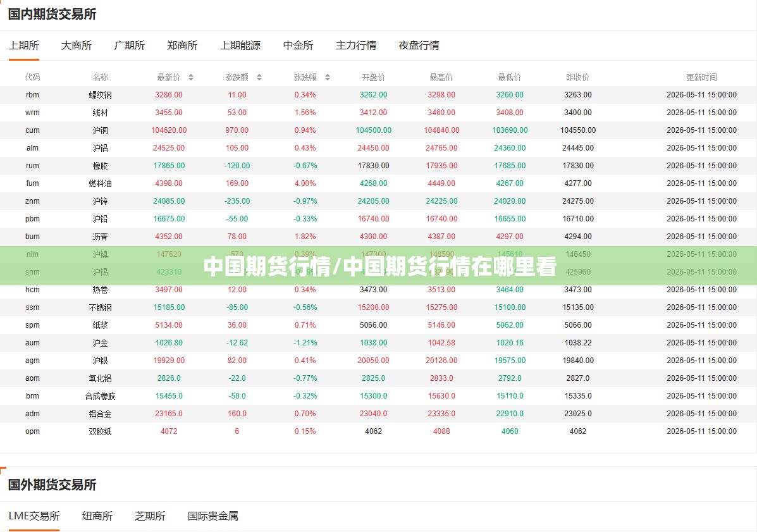This screenshot has height=532, width=757.
Task: Click 铝合金 in the name column
Action: click(101, 414)
